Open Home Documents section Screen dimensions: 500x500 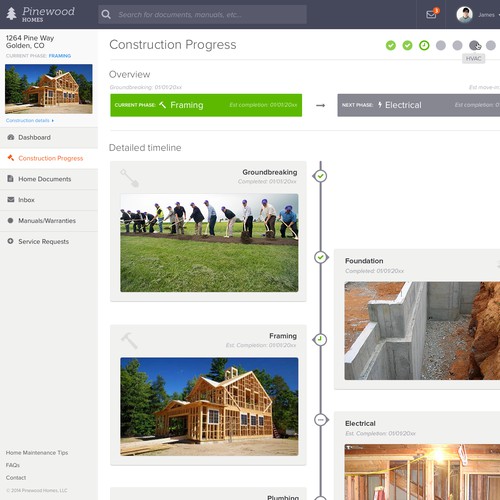tap(49, 179)
